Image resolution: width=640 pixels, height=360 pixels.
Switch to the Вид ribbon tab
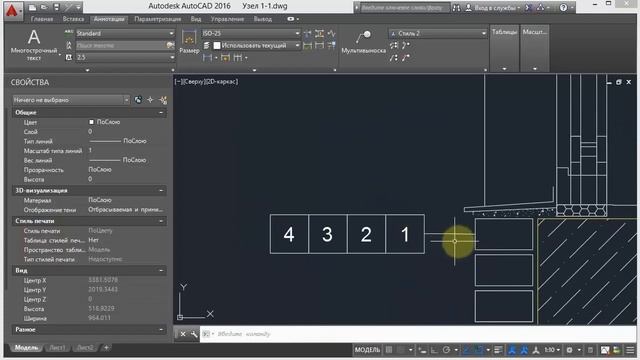(x=196, y=19)
